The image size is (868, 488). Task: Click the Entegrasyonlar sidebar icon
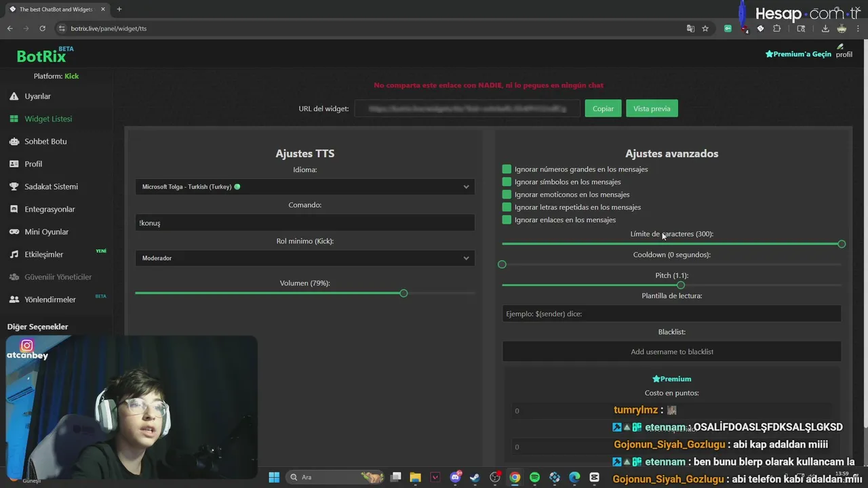(x=14, y=209)
